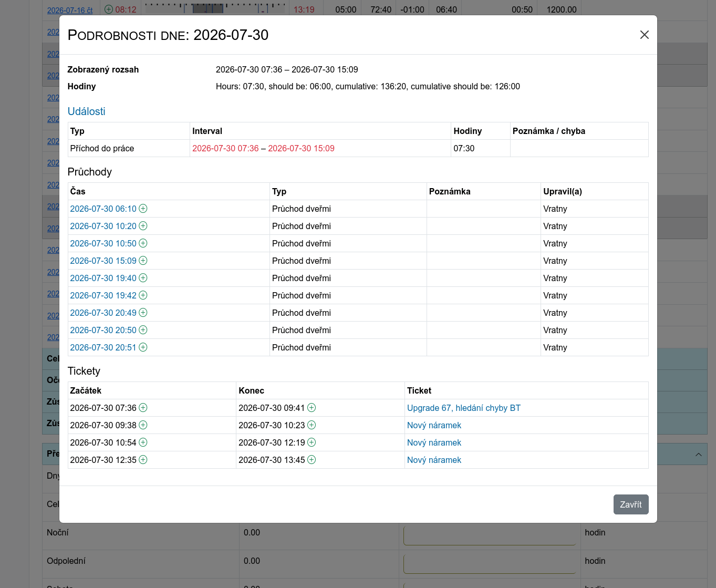Open passage link 2026-07-30 10:20
The height and width of the screenshot is (588, 716).
point(103,226)
